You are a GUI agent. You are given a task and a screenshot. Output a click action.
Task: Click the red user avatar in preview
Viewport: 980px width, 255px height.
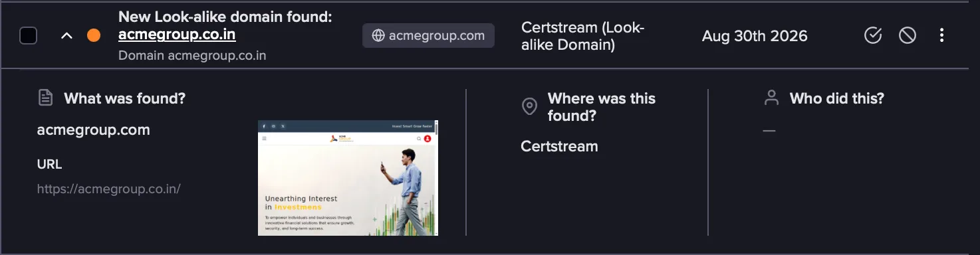point(428,139)
